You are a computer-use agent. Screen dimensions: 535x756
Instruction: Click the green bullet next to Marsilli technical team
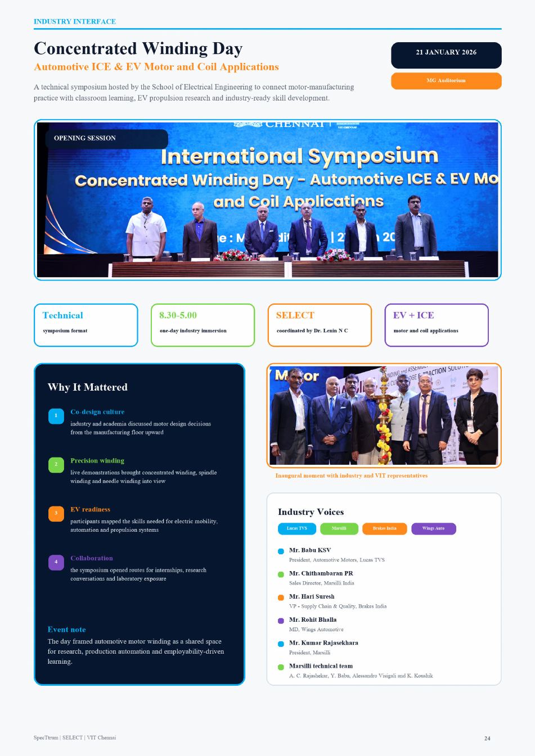(x=281, y=667)
